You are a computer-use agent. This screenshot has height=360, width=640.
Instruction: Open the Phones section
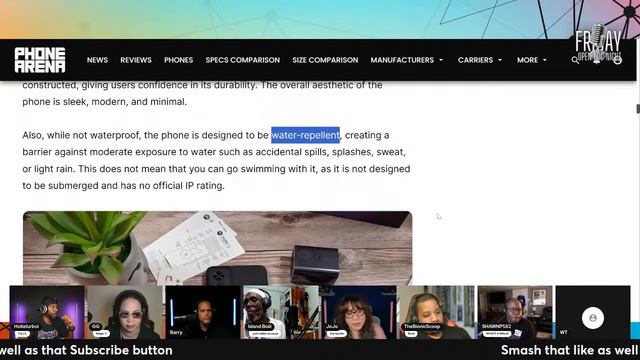(178, 60)
